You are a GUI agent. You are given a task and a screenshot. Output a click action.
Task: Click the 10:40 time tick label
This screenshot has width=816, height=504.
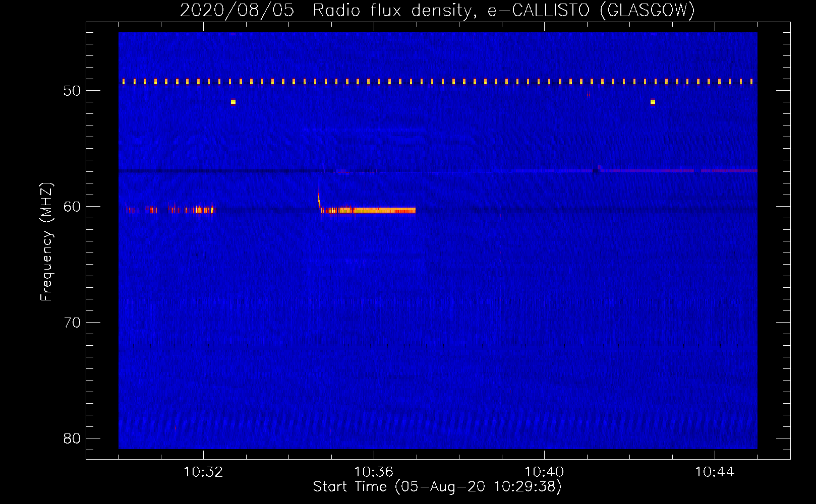544,472
